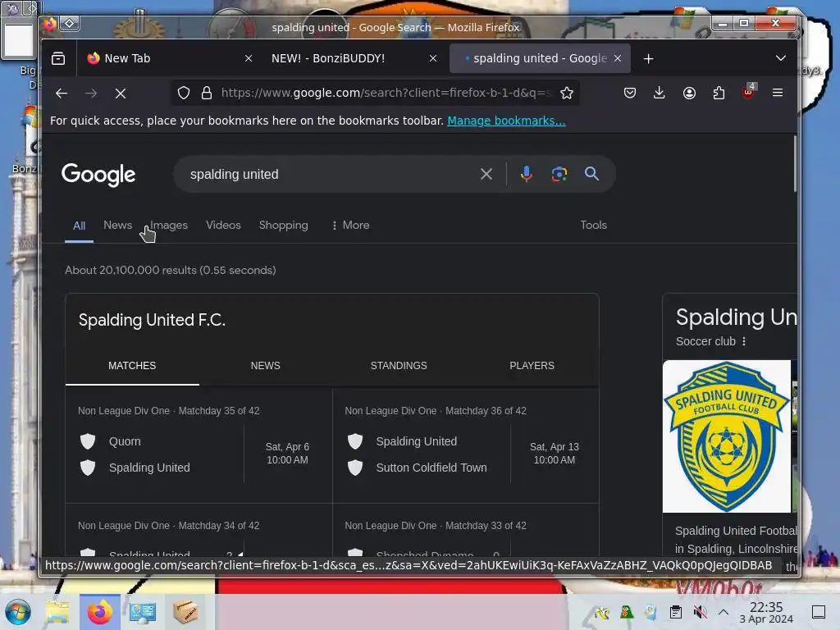Screen dimensions: 840x630
Task: Open File Explorer from taskbar
Action: pos(57,612)
